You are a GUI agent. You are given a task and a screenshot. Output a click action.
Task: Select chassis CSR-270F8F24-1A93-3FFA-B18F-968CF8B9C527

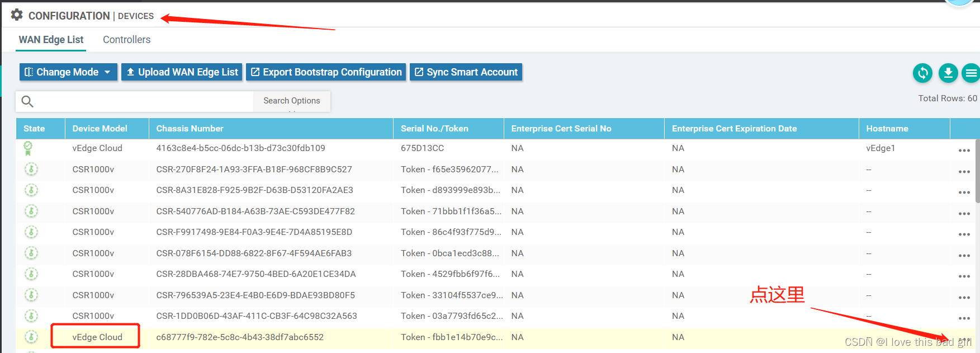coord(254,169)
